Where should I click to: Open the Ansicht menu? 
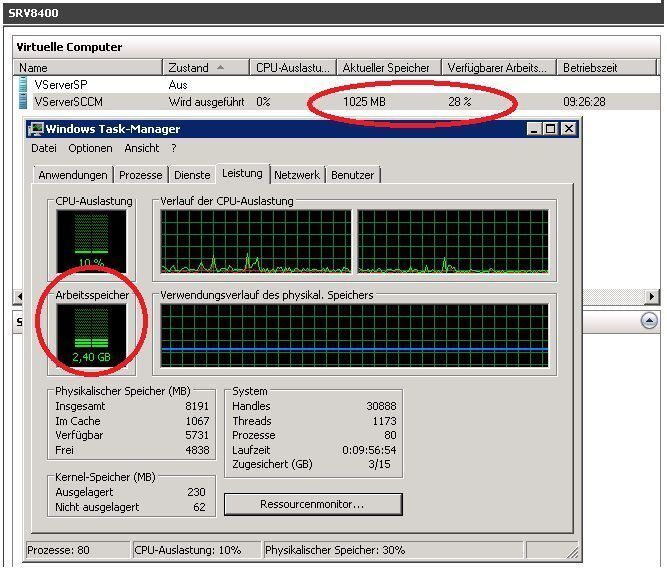tap(142, 148)
